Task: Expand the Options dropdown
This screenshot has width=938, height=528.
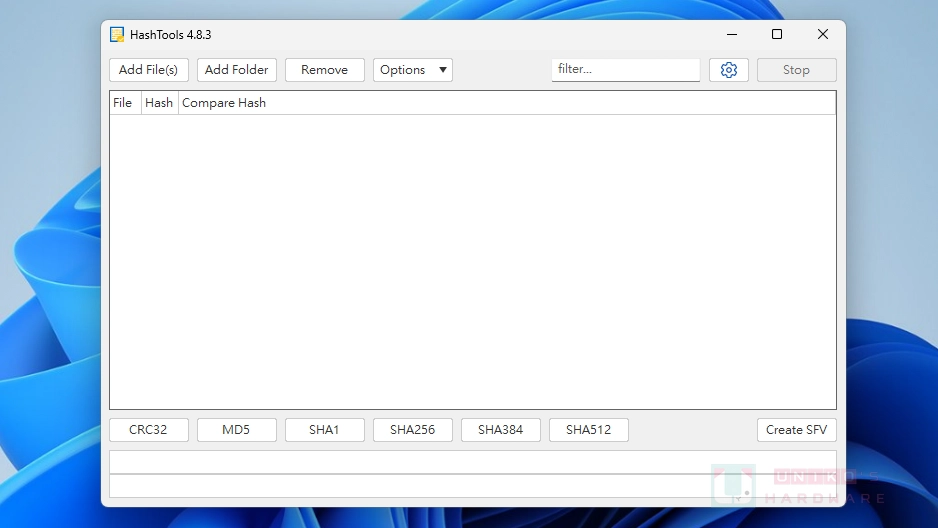Action: [413, 70]
